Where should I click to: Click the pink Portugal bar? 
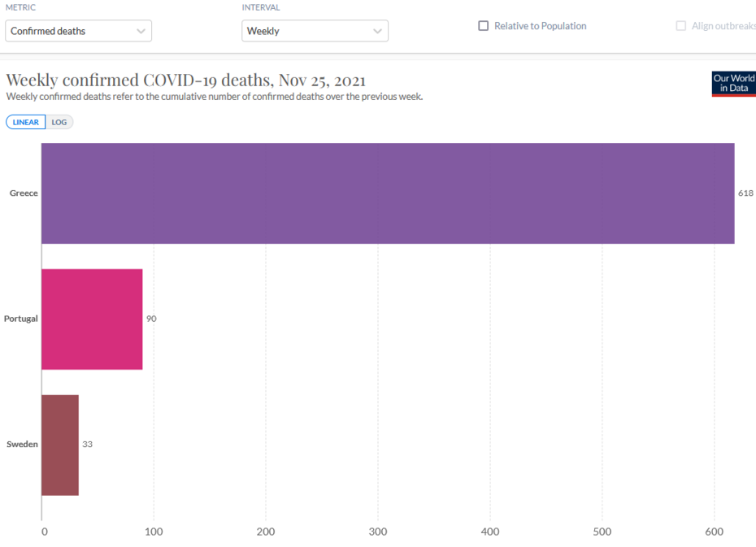pos(92,319)
